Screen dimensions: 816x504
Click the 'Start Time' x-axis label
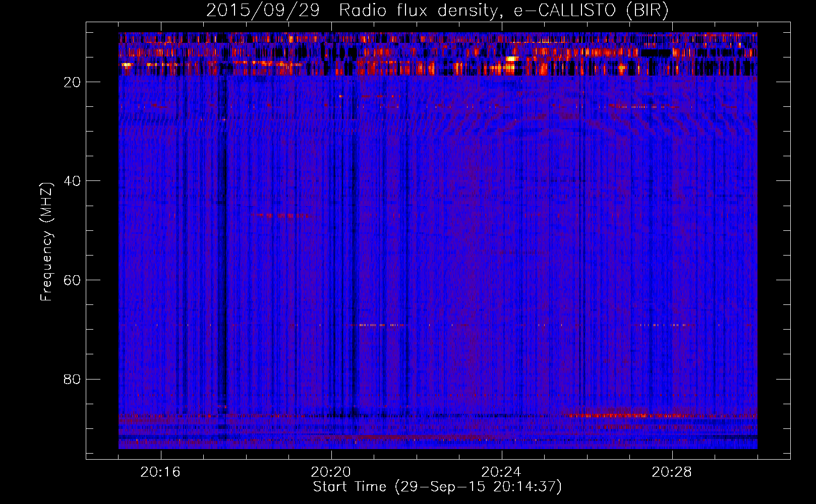click(349, 487)
